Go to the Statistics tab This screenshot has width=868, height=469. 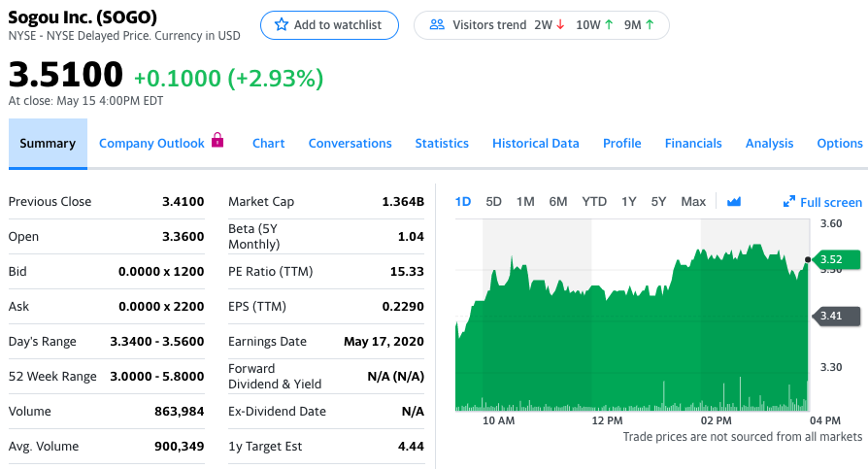[442, 144]
